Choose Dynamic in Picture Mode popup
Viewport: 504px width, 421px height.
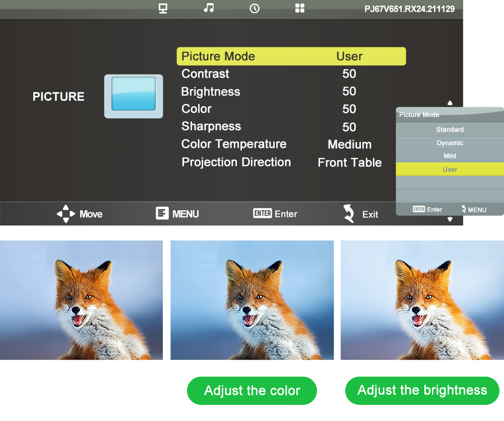[x=450, y=143]
